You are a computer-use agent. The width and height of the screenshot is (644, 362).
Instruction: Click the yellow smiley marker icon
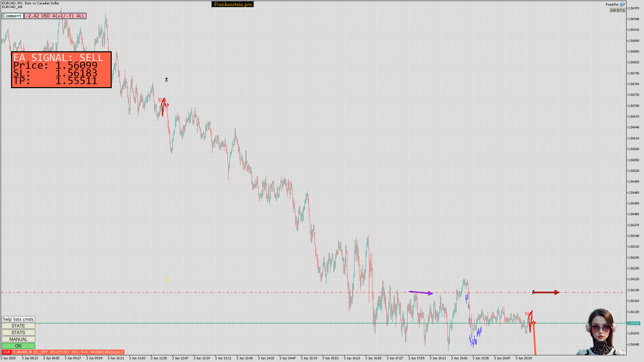point(167,279)
